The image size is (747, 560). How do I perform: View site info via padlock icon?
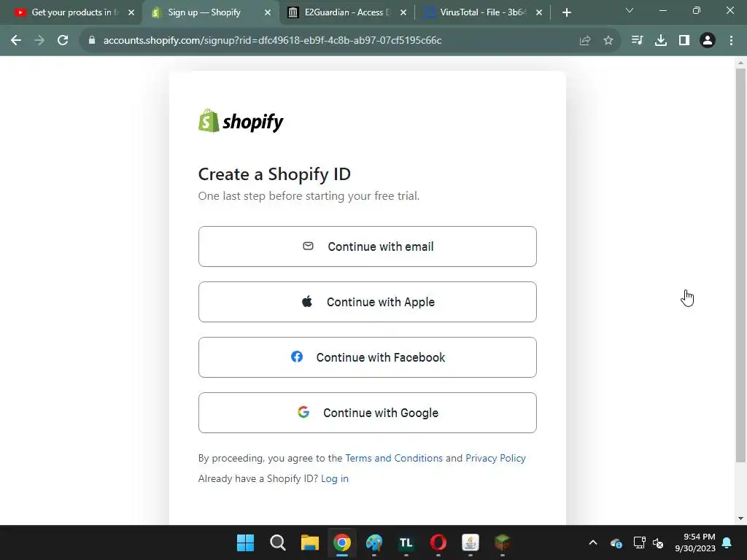[92, 41]
